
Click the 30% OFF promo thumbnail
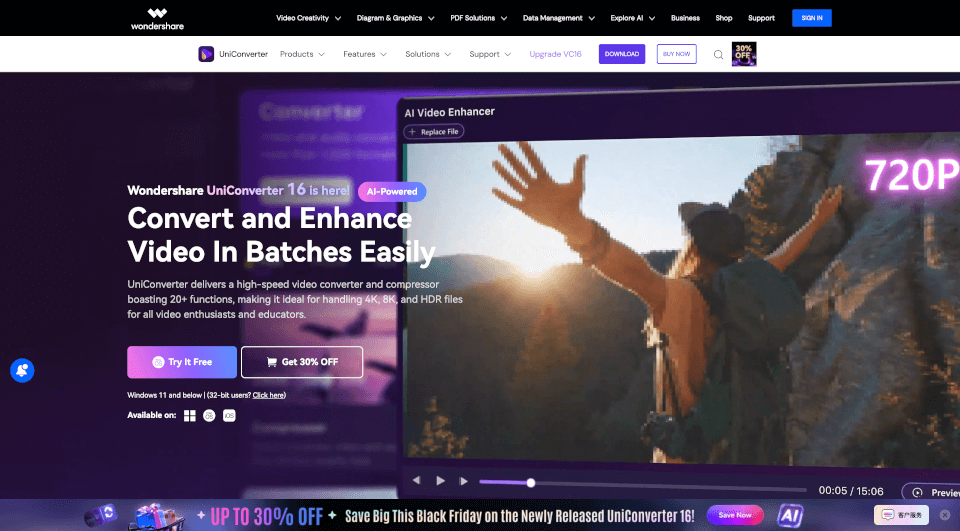point(744,54)
